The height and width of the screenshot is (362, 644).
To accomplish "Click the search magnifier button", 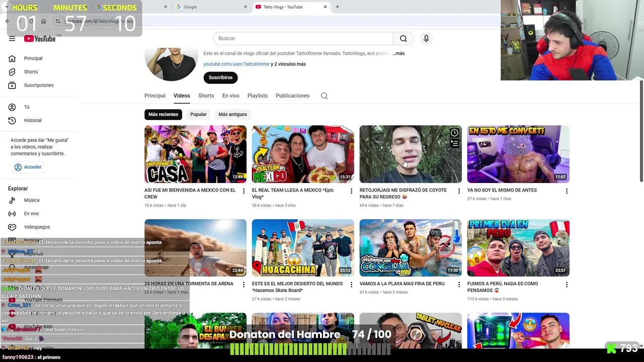I will pyautogui.click(x=404, y=38).
